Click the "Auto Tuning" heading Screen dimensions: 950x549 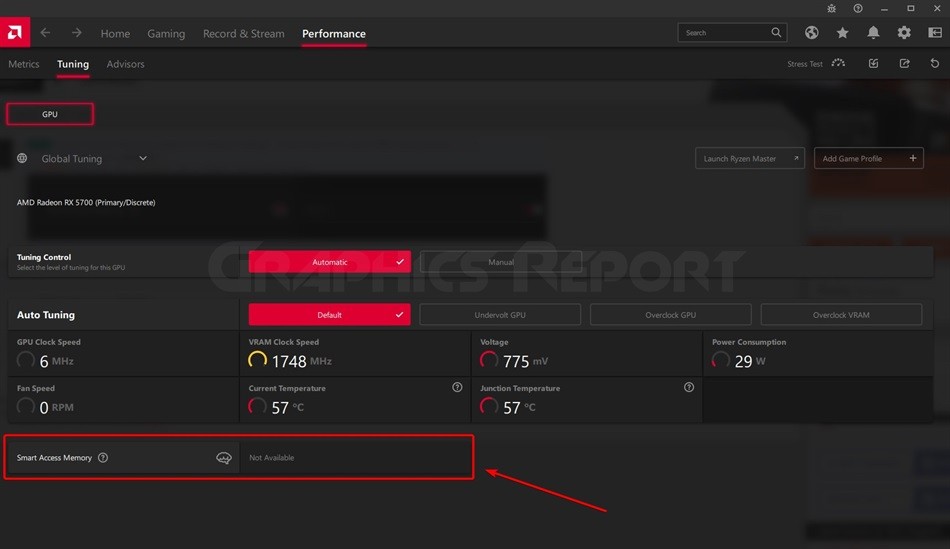tap(45, 314)
